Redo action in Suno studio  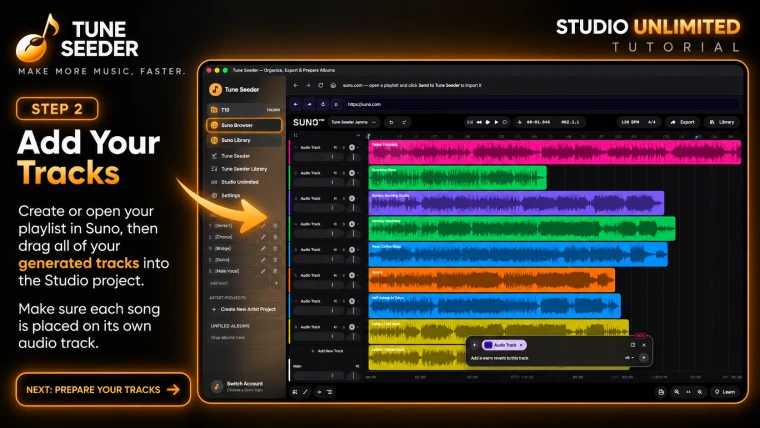404,122
